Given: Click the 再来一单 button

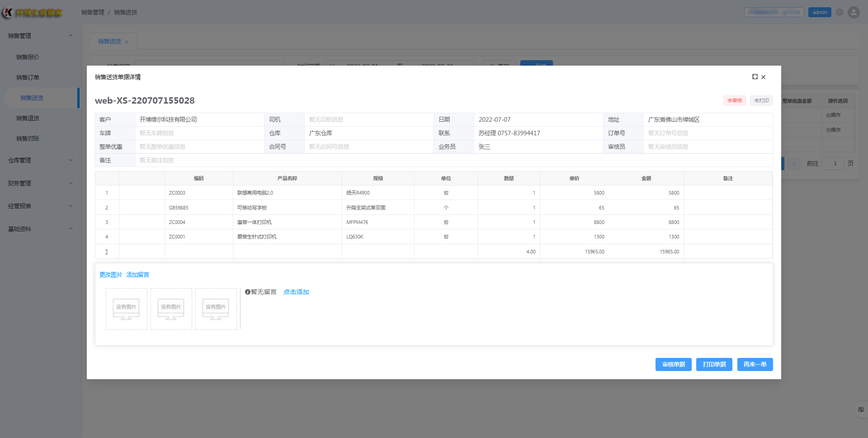Looking at the screenshot, I should (x=755, y=364).
